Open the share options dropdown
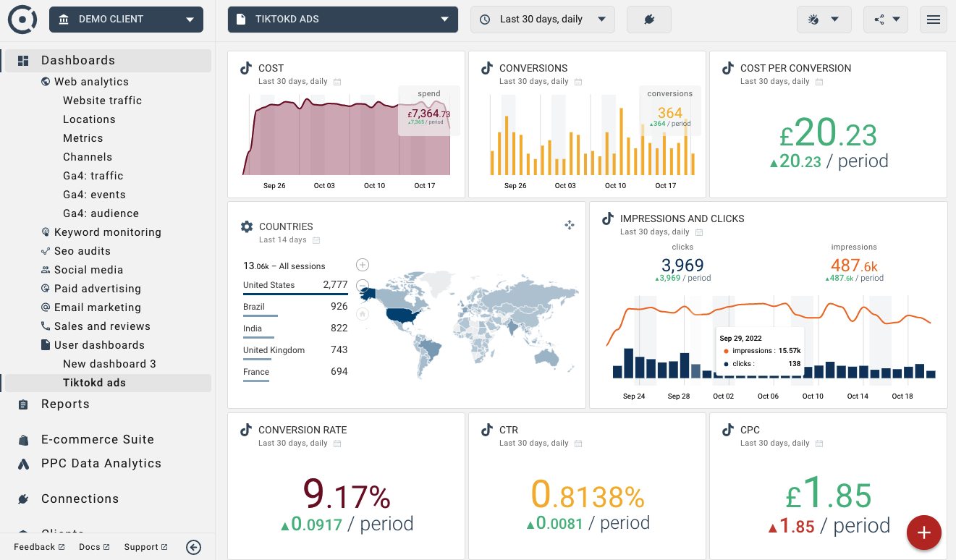The image size is (956, 560). tap(887, 20)
